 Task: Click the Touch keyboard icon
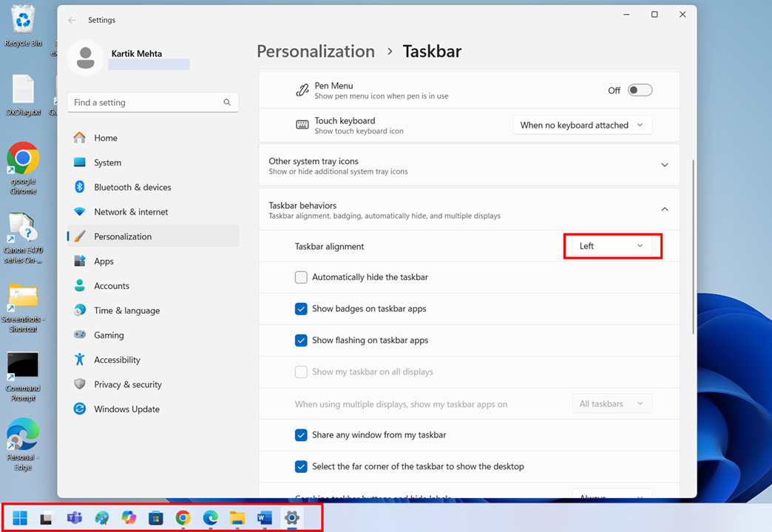[x=302, y=125]
